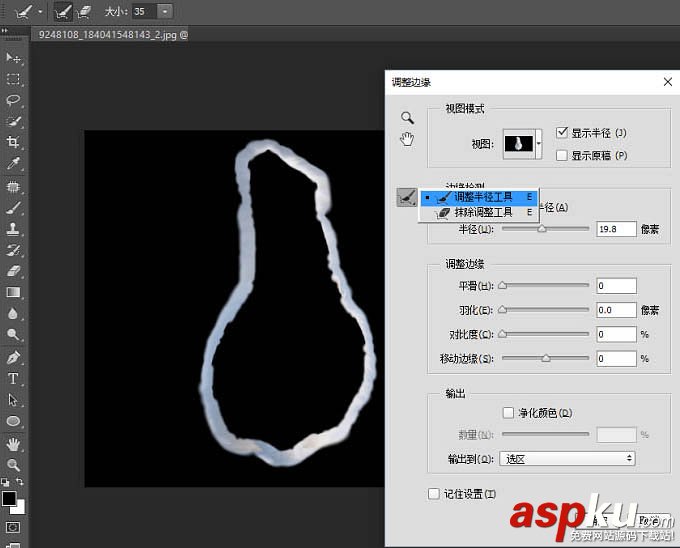The image size is (680, 548).
Task: Select the 9248108_184041548143_2.jpg document tab
Action: point(113,35)
